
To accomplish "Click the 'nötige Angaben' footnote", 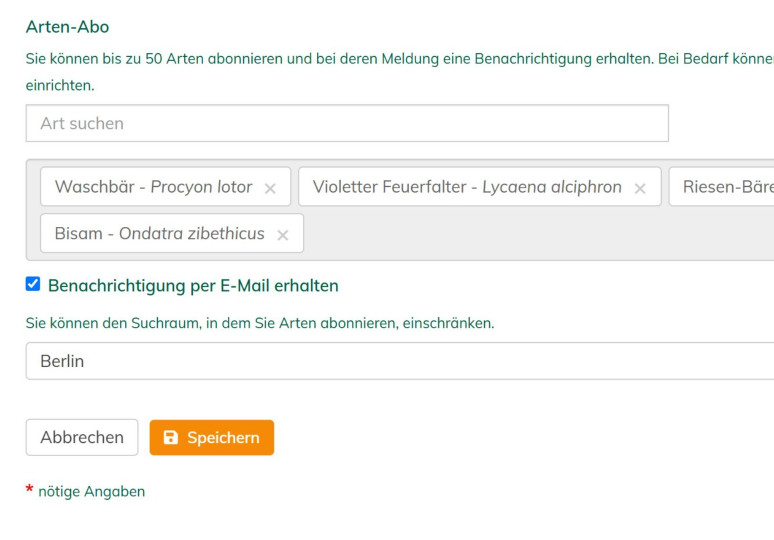I will 91,492.
